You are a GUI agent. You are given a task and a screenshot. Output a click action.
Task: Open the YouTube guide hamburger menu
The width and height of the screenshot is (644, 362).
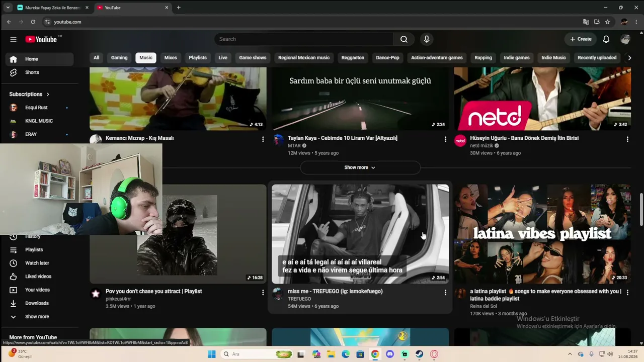click(14, 39)
